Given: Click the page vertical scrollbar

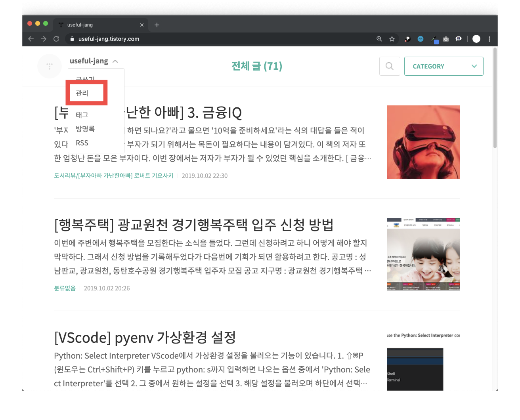Looking at the screenshot, I should [x=495, y=98].
